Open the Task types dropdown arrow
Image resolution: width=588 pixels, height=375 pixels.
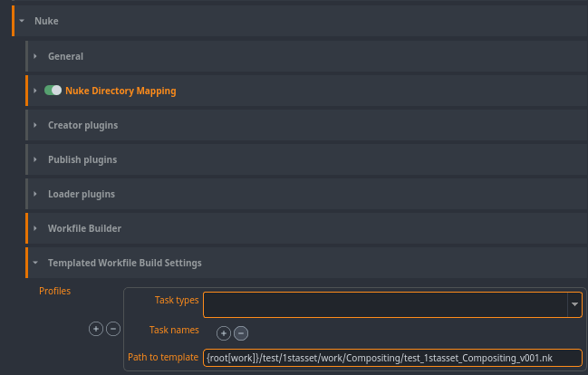point(574,305)
